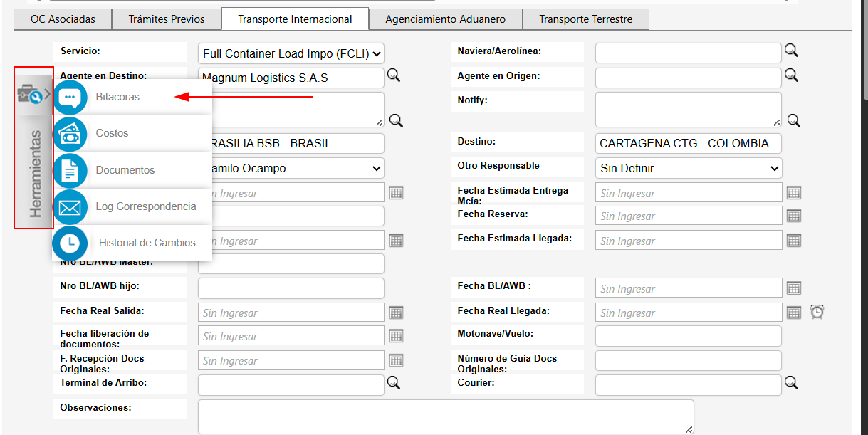Viewport: 868px width, 435px height.
Task: Click search magnifier beside Naviera/Aerolínea
Action: pos(791,51)
